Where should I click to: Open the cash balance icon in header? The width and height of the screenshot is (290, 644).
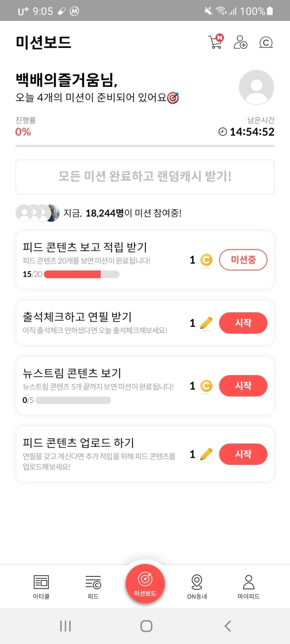coord(266,42)
